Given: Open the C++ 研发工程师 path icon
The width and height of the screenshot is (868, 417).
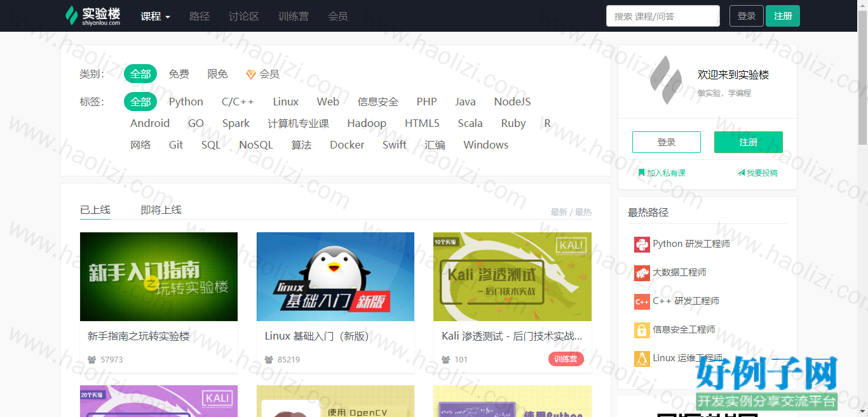Looking at the screenshot, I should (x=642, y=301).
